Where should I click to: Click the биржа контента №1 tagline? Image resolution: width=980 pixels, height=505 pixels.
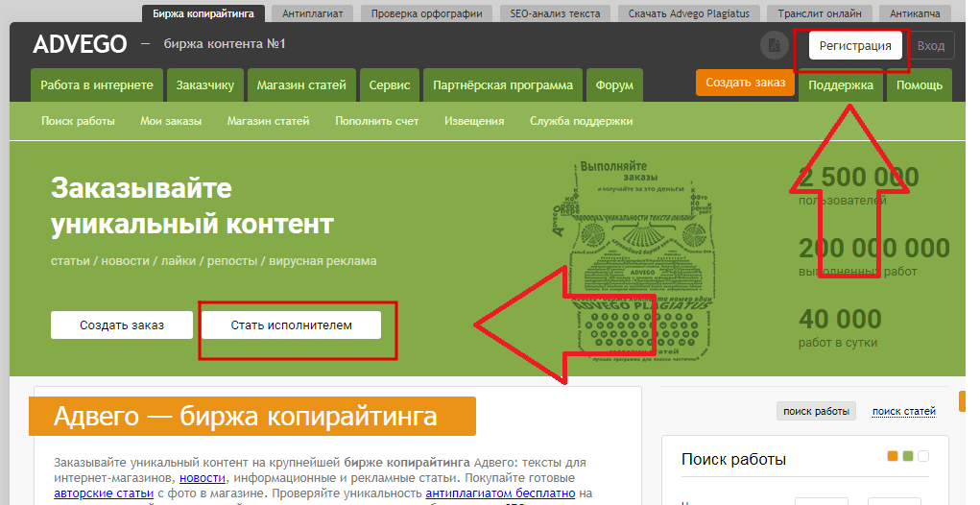[225, 44]
